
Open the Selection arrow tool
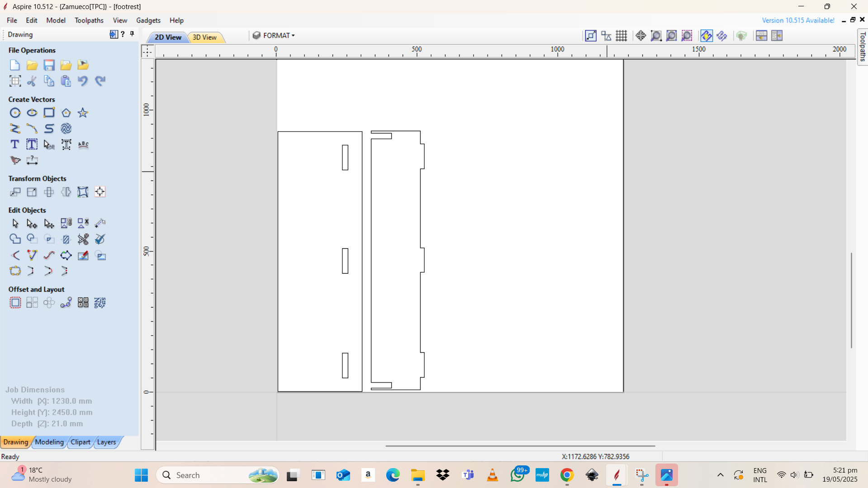click(15, 223)
